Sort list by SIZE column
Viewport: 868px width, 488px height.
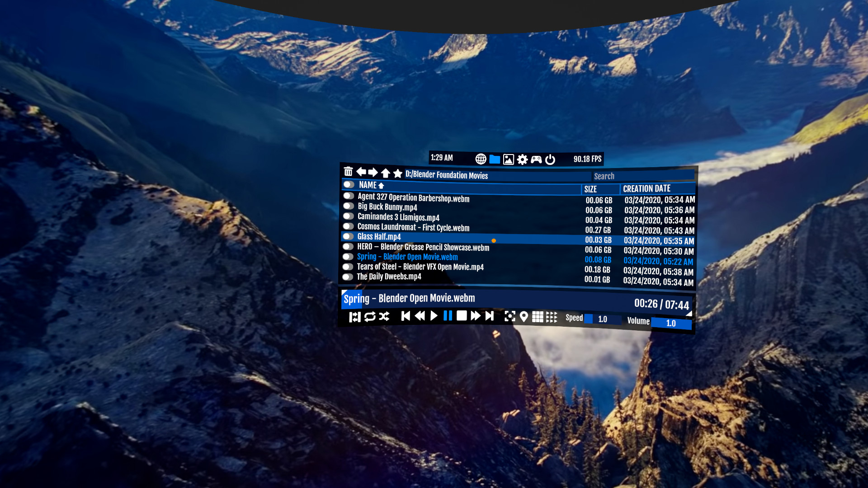590,189
